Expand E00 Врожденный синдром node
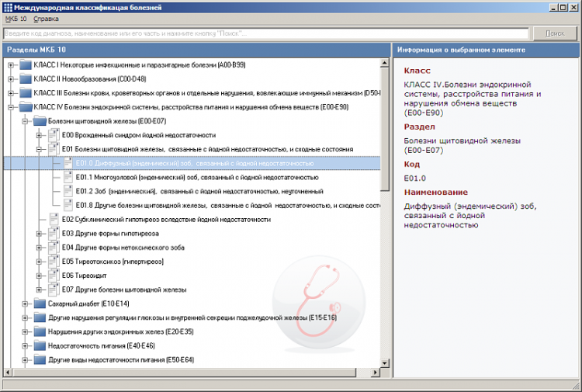The height and width of the screenshot is (392, 582). coord(39,136)
